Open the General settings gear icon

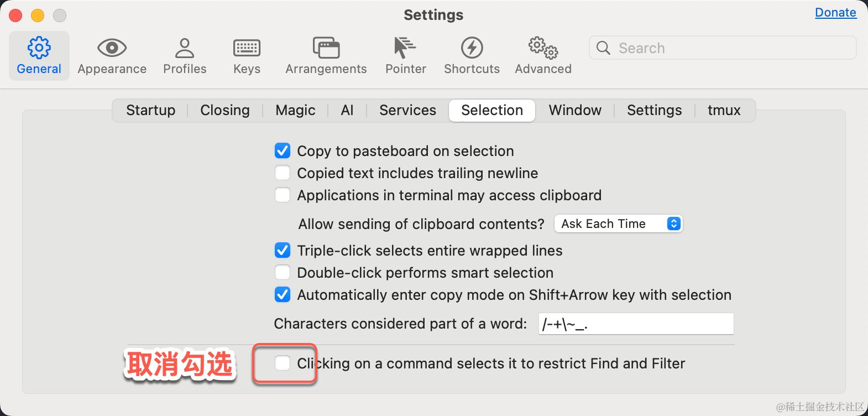(x=39, y=48)
